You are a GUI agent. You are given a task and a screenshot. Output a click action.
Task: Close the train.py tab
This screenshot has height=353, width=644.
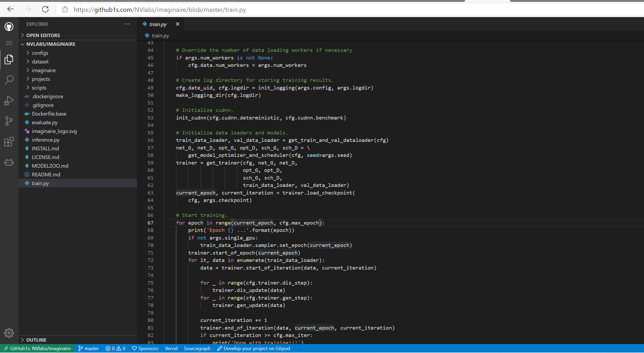[x=178, y=24]
